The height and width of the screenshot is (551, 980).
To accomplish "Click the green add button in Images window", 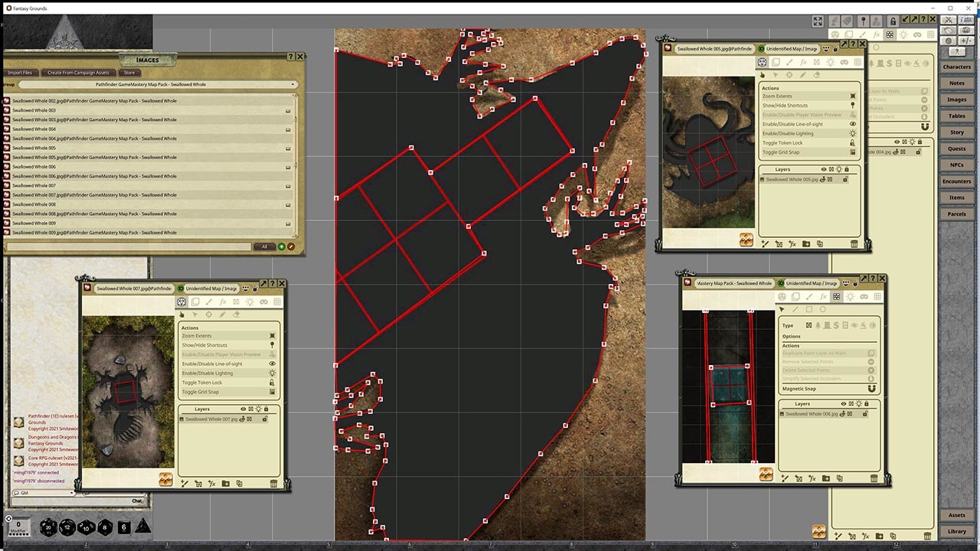I will tap(281, 246).
